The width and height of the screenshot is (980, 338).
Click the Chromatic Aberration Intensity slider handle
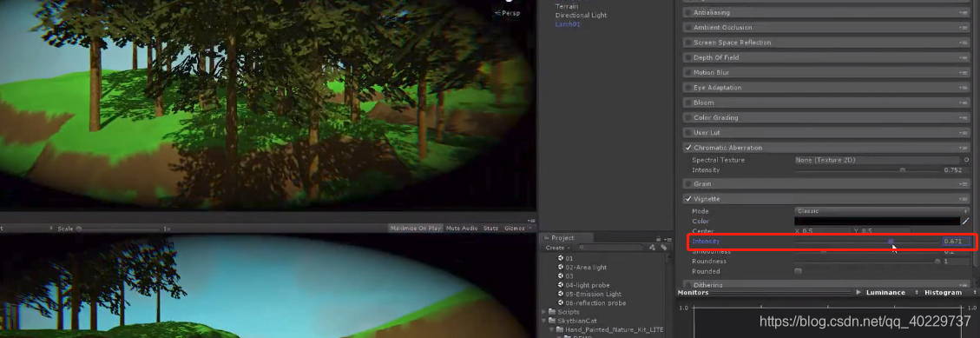903,170
